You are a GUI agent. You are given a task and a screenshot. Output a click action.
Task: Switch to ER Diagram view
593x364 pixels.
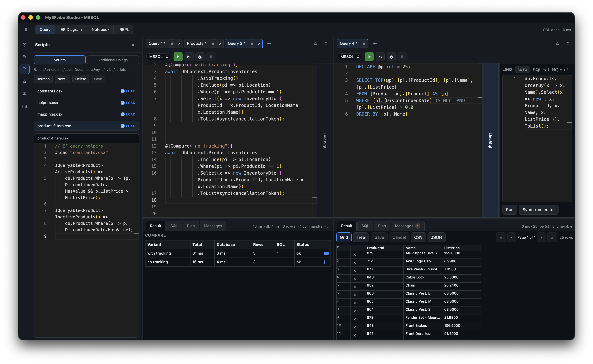(x=71, y=30)
